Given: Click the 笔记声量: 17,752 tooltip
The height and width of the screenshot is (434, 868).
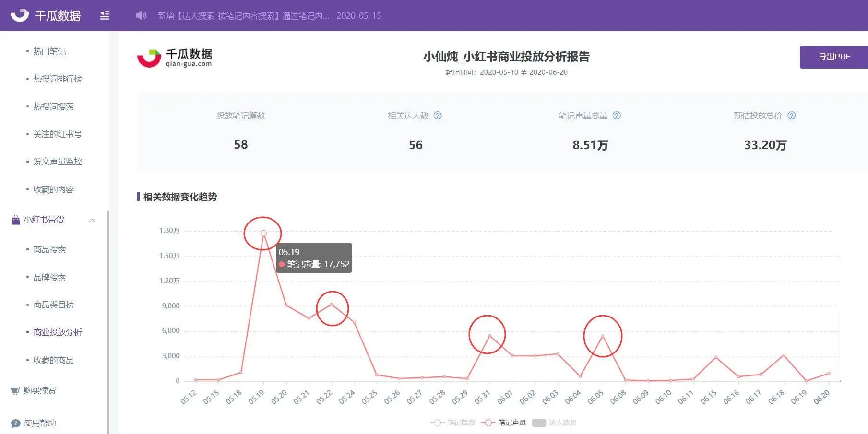Looking at the screenshot, I should (314, 258).
